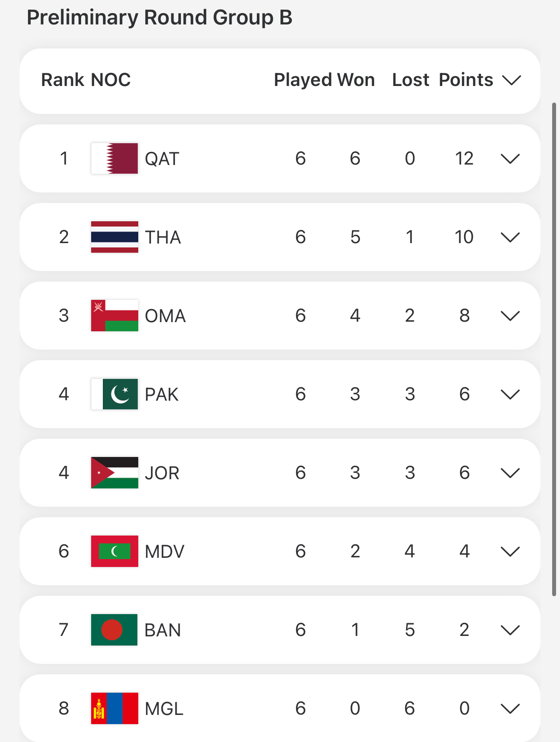Expand the QAT row details

pos(510,159)
